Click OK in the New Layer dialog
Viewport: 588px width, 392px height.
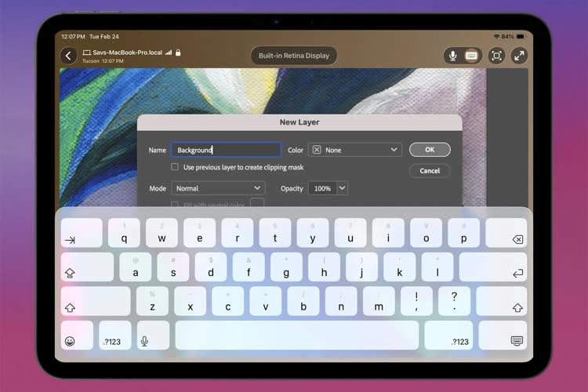[x=430, y=150]
